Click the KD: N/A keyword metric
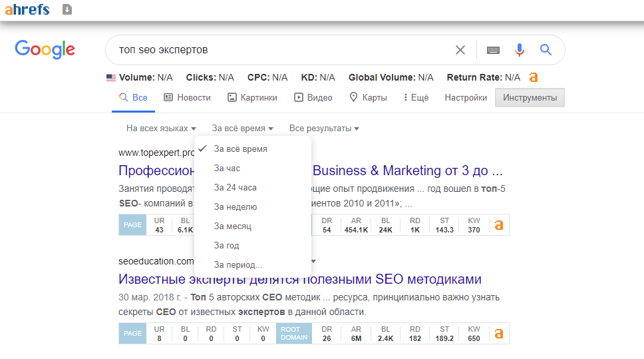The image size is (644, 359). click(x=318, y=78)
